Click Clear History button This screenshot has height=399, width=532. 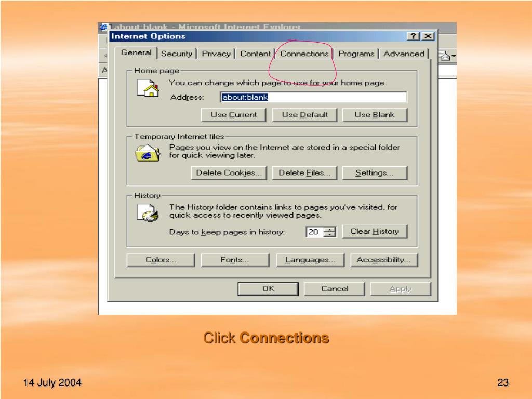[x=375, y=231]
